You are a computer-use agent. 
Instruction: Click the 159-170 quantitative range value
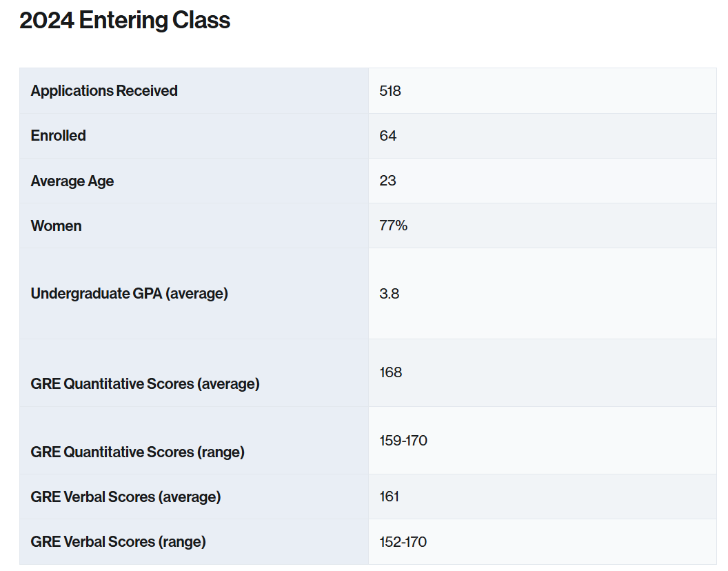(403, 441)
